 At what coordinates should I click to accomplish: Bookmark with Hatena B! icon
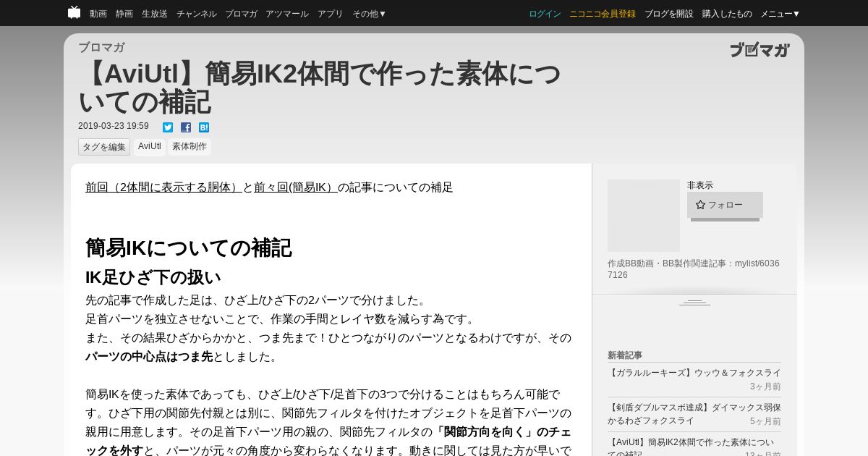204,127
